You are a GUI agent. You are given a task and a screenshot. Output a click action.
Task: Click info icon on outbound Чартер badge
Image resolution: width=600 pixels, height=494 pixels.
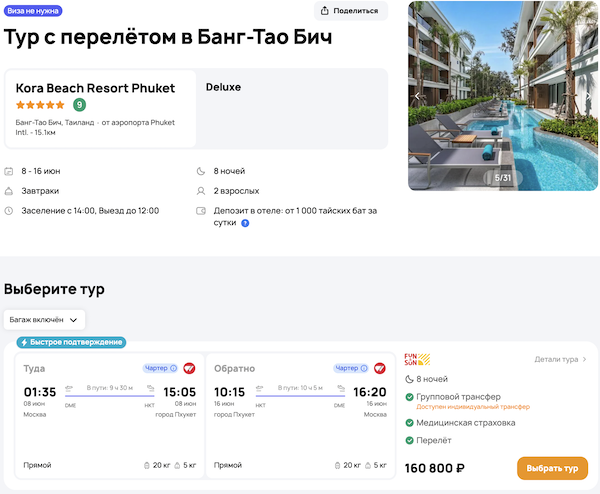pyautogui.click(x=174, y=368)
